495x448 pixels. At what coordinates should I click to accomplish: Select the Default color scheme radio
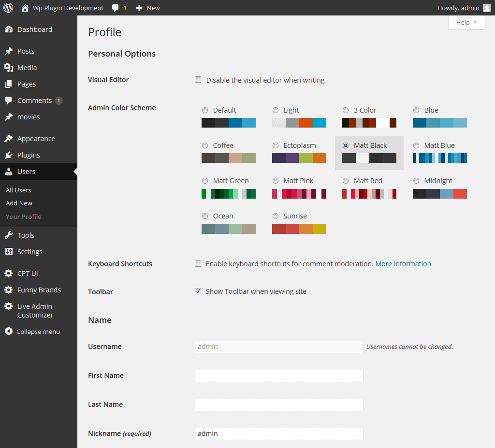point(205,110)
